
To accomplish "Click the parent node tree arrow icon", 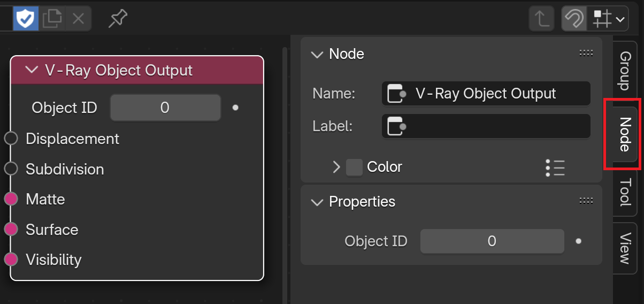I will click(x=542, y=19).
